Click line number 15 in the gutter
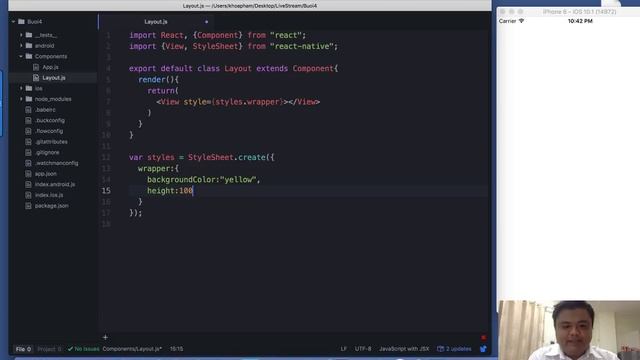 click(106, 191)
